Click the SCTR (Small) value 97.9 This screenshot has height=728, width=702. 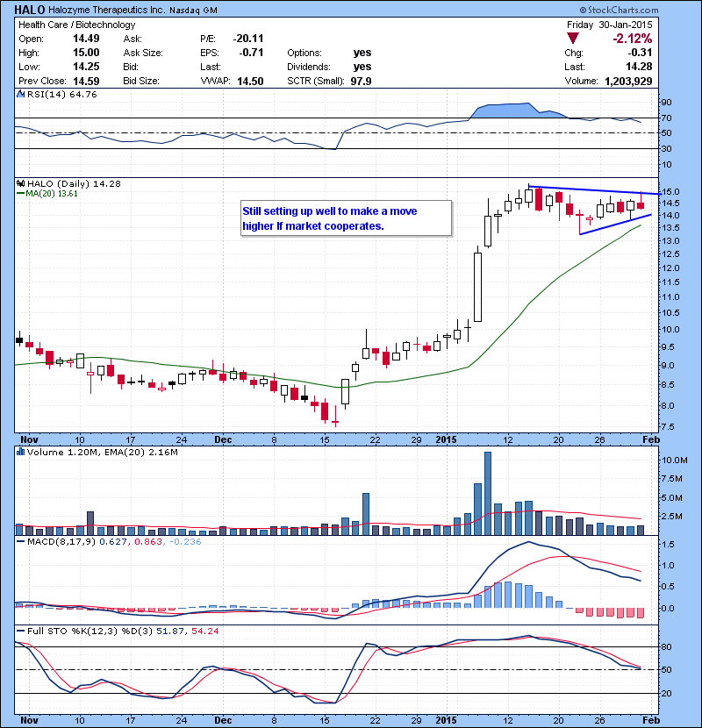[361, 82]
